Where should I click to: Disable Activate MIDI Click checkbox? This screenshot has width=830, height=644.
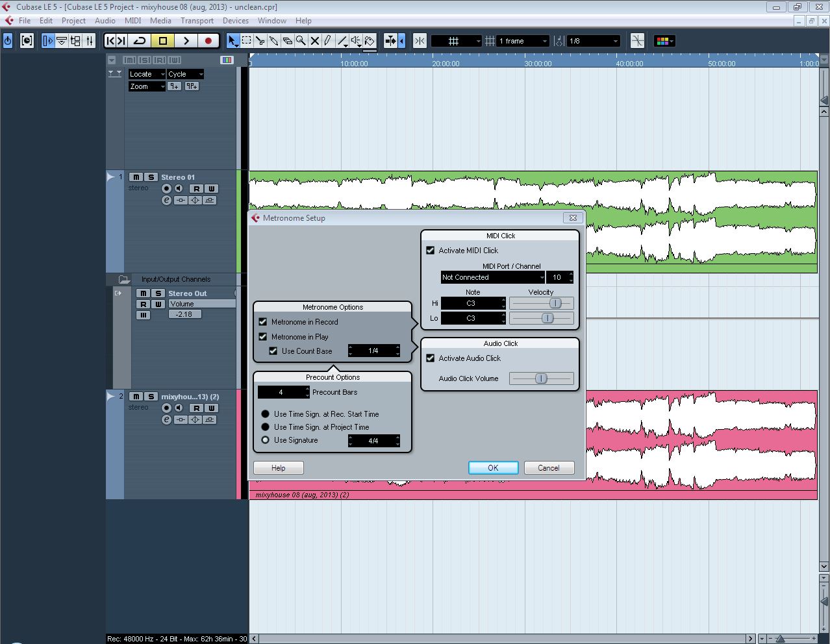pyautogui.click(x=430, y=251)
